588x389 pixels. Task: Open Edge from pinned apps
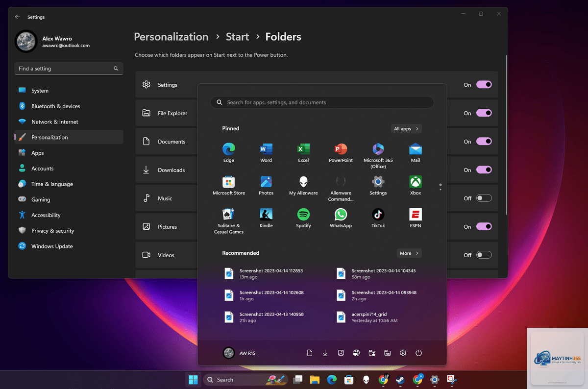(229, 152)
